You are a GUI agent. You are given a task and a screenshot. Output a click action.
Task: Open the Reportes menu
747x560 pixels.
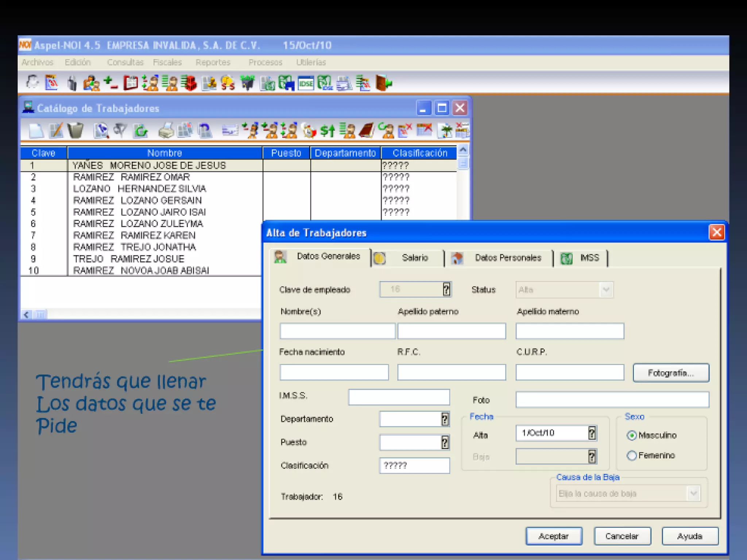pos(213,62)
